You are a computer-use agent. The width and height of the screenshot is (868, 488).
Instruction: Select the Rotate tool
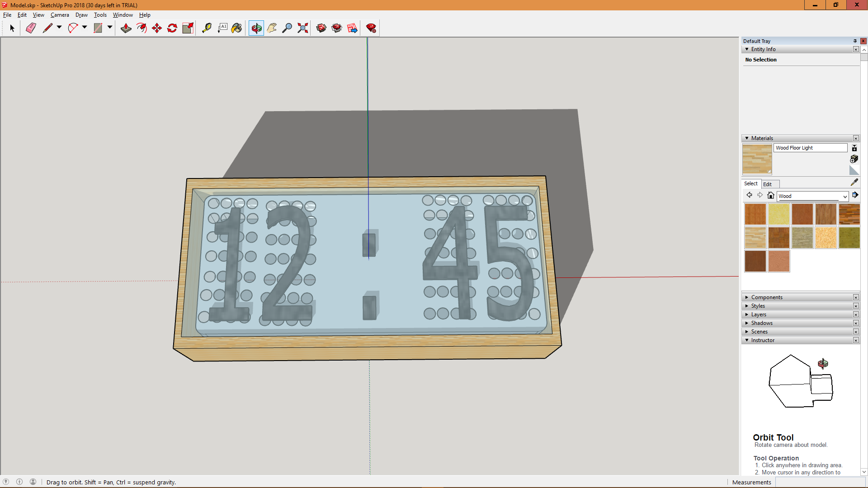point(172,28)
